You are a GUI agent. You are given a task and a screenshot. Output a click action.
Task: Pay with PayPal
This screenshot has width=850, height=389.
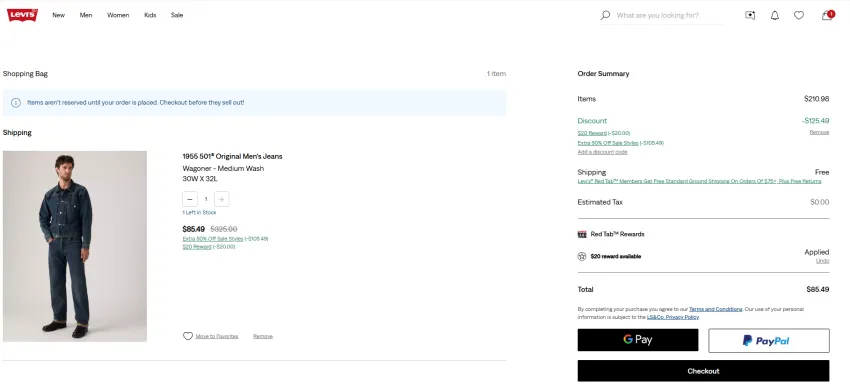(x=769, y=340)
